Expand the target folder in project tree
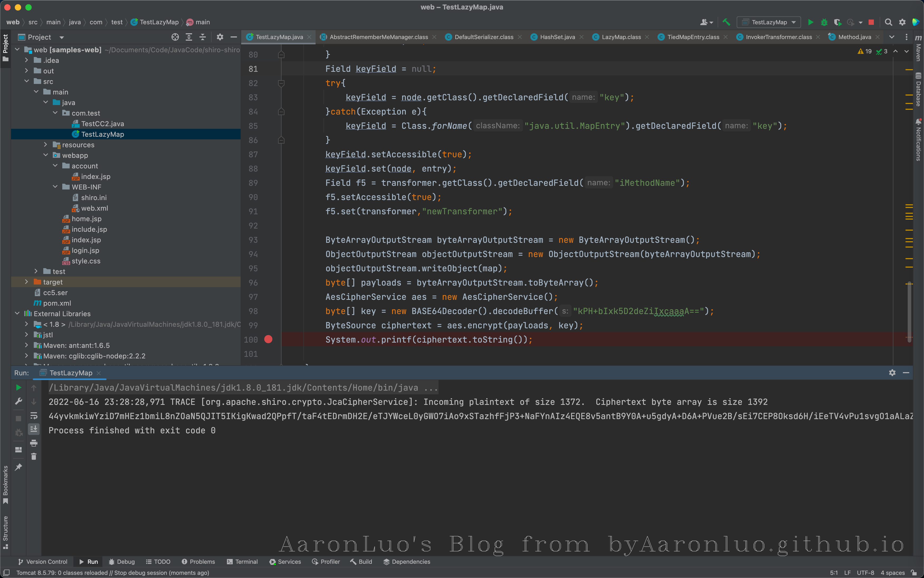The width and height of the screenshot is (924, 578). pyautogui.click(x=26, y=282)
